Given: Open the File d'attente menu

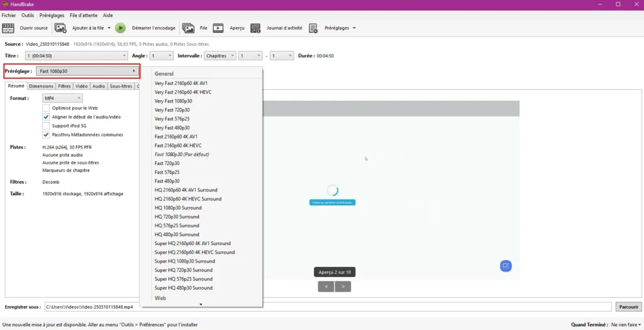Looking at the screenshot, I should click(x=84, y=15).
